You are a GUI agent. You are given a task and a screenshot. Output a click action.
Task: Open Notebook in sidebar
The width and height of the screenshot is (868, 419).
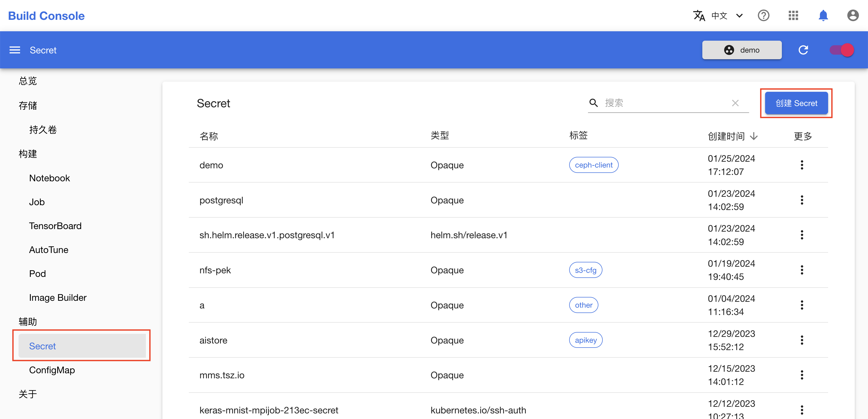click(x=50, y=178)
